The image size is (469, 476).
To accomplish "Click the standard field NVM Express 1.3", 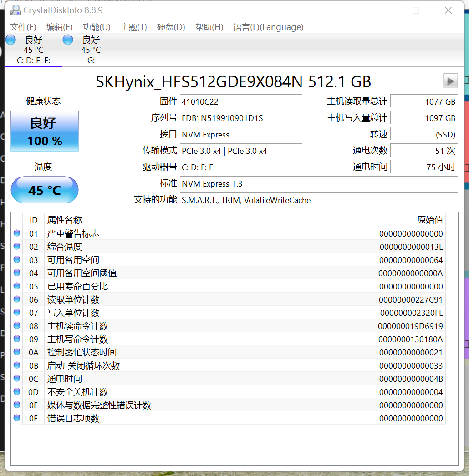I will tap(319, 184).
